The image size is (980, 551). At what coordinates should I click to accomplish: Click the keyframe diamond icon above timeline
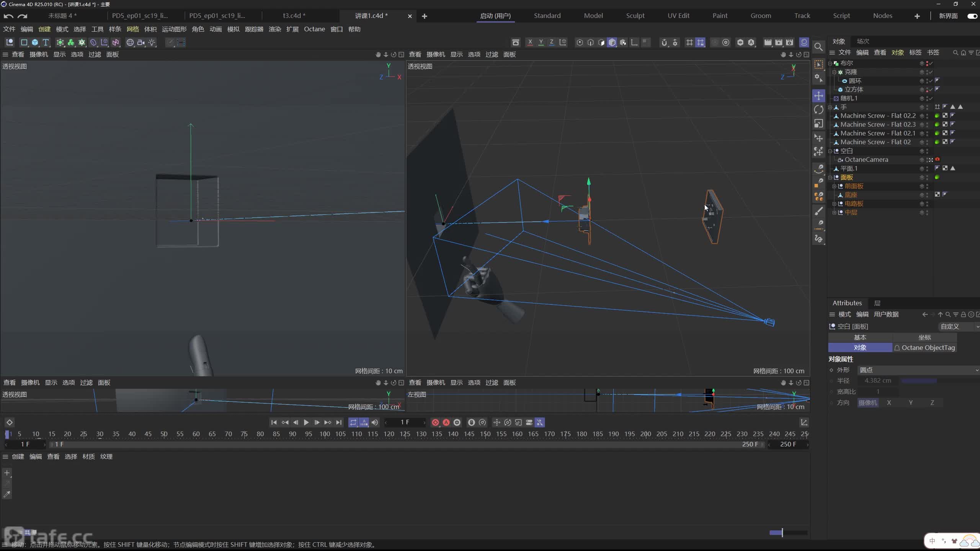pyautogui.click(x=10, y=422)
